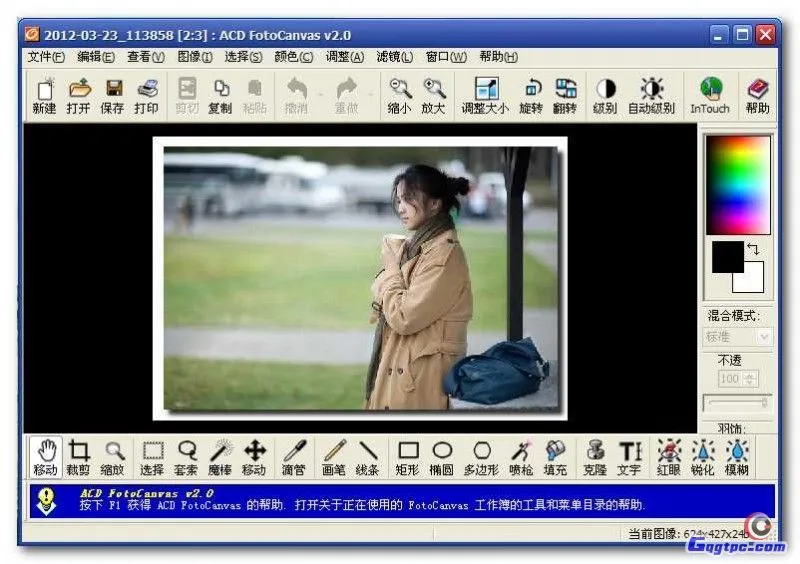Select the 锐化 (Sharpen) tool
Image resolution: width=800 pixels, height=564 pixels.
pyautogui.click(x=703, y=457)
